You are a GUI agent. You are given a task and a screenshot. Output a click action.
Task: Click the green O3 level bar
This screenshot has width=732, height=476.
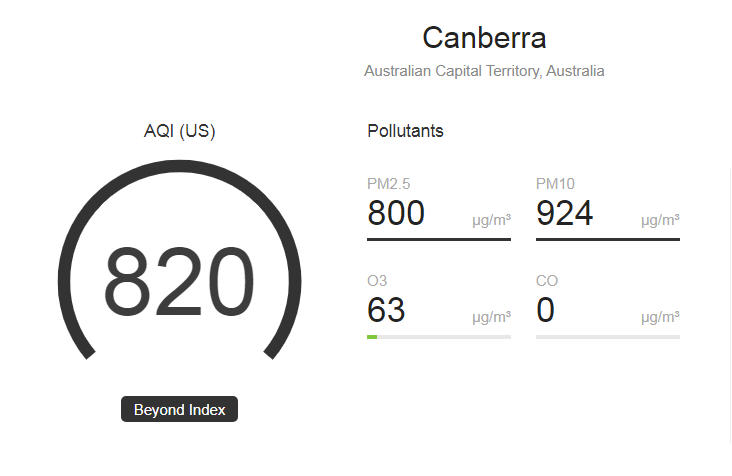[x=372, y=337]
